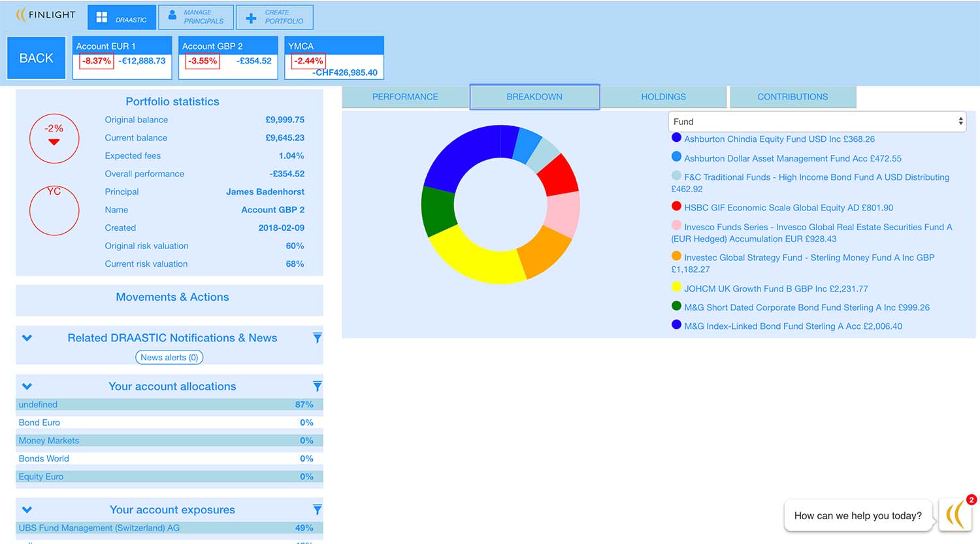This screenshot has width=980, height=544.
Task: Switch to the Performance tab
Action: (405, 97)
